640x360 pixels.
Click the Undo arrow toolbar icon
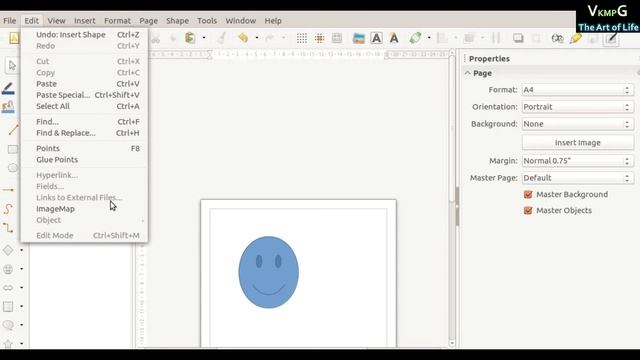243,38
